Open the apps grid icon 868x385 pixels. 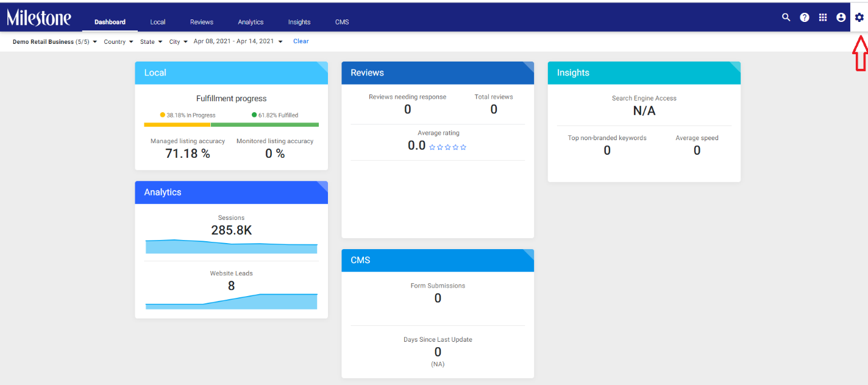[823, 17]
